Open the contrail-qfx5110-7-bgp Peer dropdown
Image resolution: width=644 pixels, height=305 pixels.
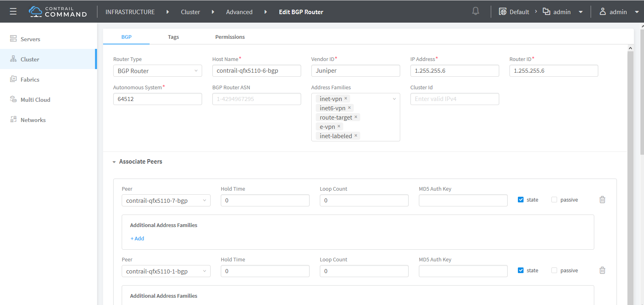coord(166,200)
